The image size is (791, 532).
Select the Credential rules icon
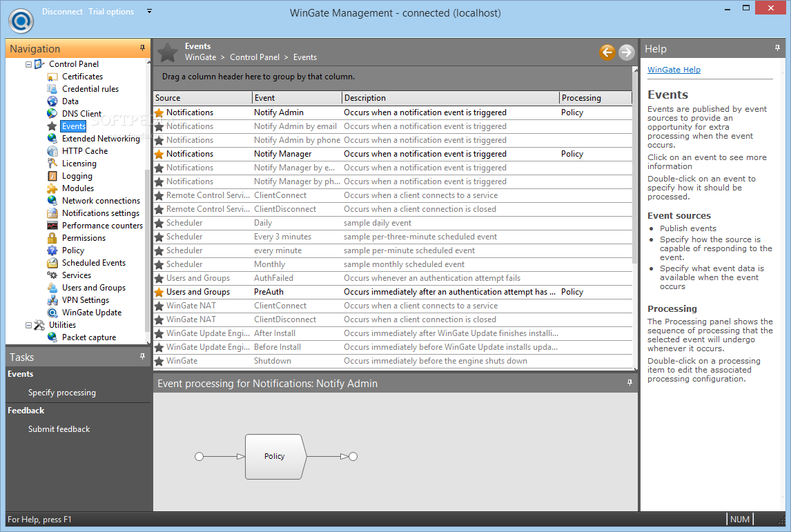pyautogui.click(x=52, y=89)
